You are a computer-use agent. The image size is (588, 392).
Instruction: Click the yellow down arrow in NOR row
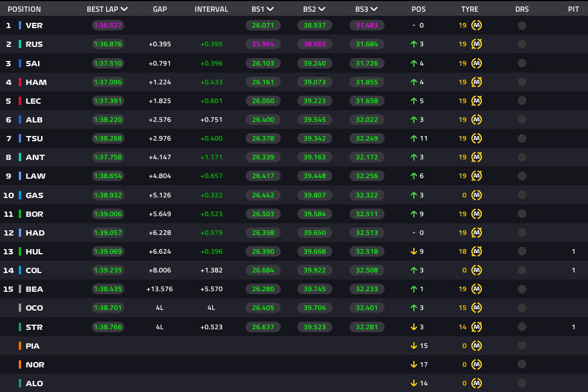click(x=414, y=364)
